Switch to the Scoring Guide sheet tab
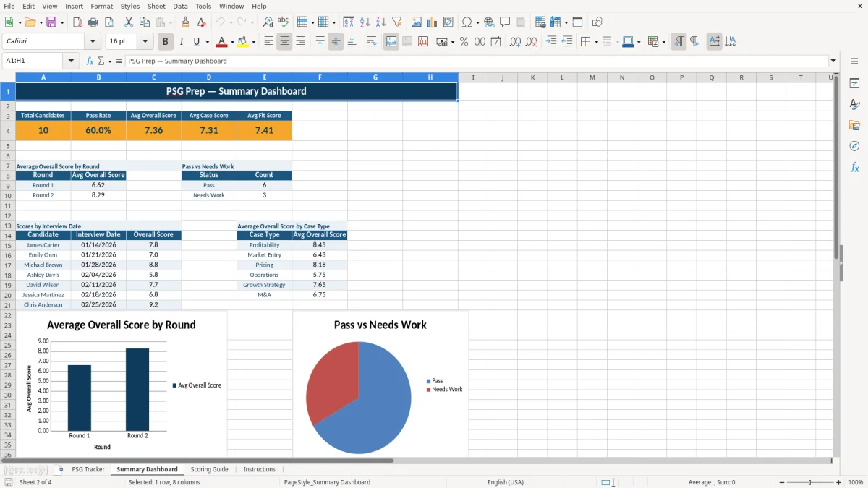Viewport: 868px width, 488px height. [x=210, y=469]
